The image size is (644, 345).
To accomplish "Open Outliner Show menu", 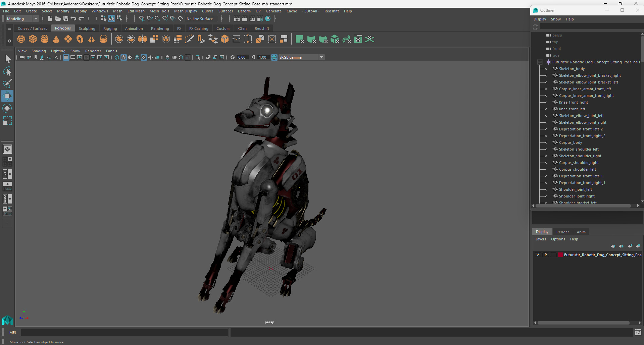I will (556, 19).
